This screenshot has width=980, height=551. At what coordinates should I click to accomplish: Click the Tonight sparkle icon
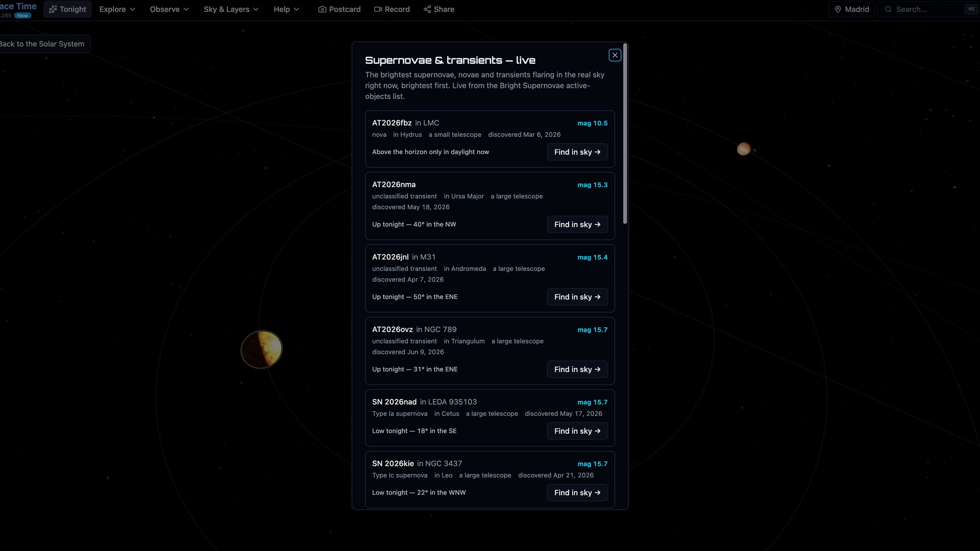pos(53,9)
